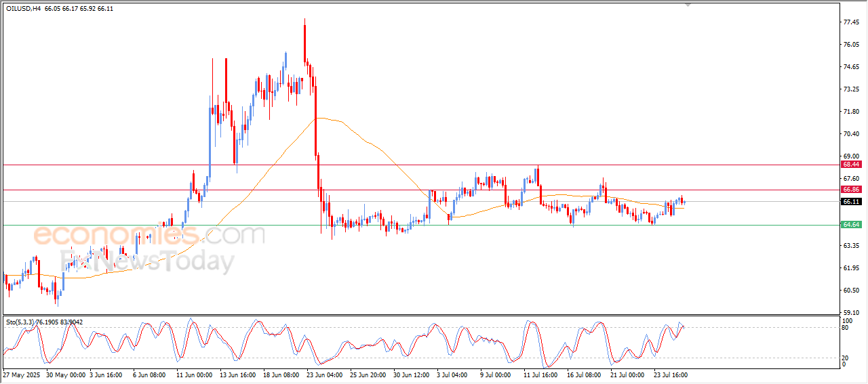Click the stochastic 20 level label
Image resolution: width=868 pixels, height=384 pixels.
coord(846,357)
